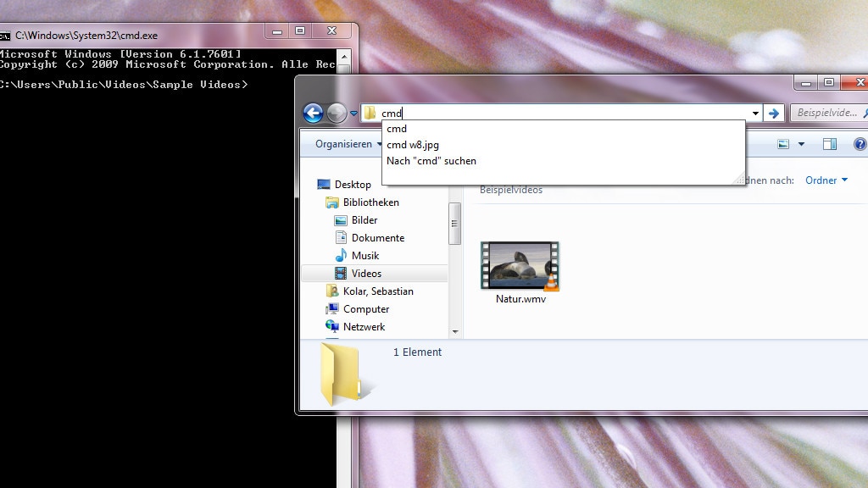Click the Explorer forward arrow button
The image size is (868, 488).
pos(337,113)
